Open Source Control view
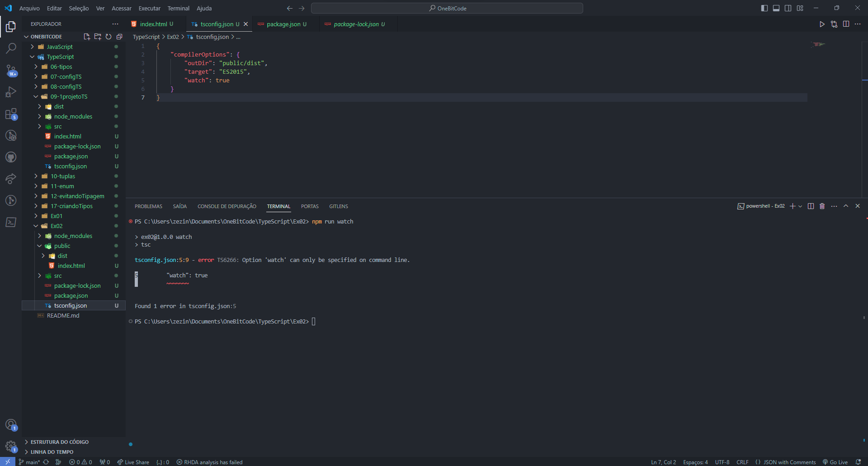 [x=11, y=70]
